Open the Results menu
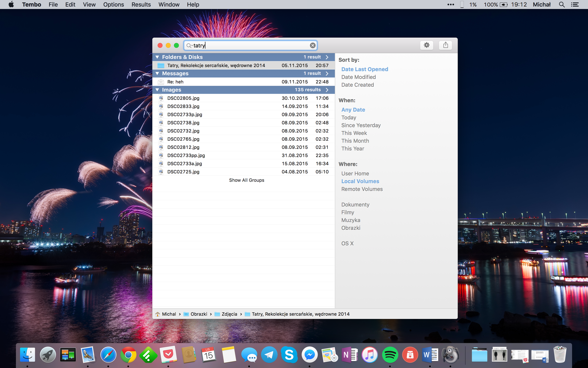The image size is (588, 368). click(x=141, y=5)
